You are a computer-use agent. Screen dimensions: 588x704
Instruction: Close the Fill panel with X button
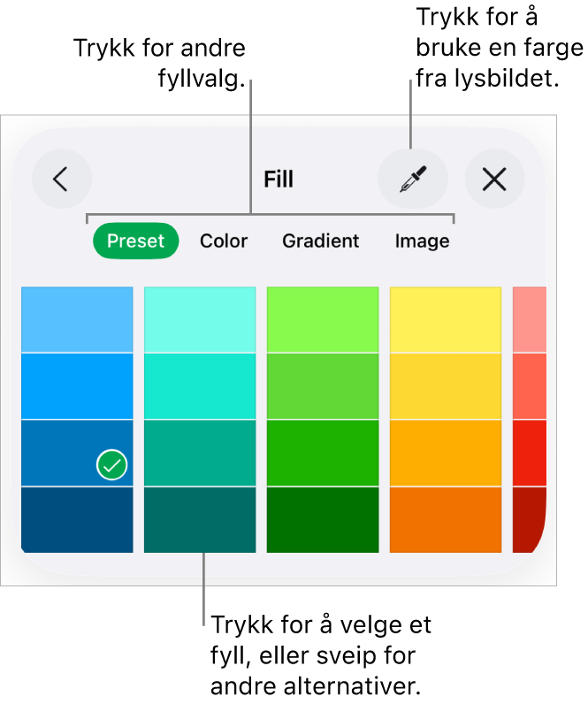(x=494, y=180)
